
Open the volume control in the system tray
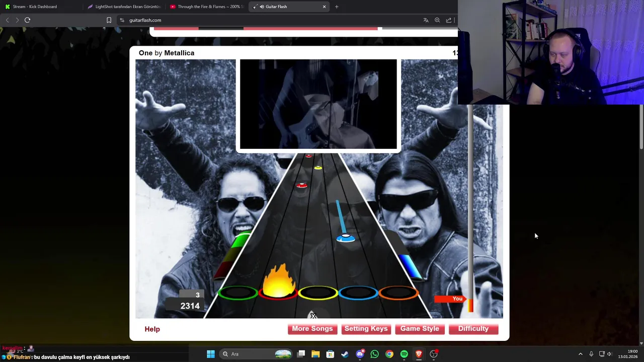609,354
